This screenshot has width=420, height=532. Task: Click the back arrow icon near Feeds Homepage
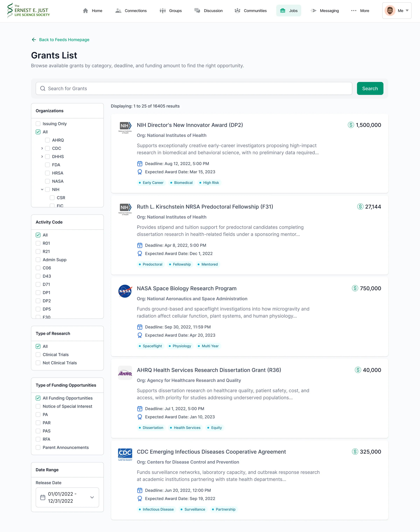pyautogui.click(x=34, y=40)
